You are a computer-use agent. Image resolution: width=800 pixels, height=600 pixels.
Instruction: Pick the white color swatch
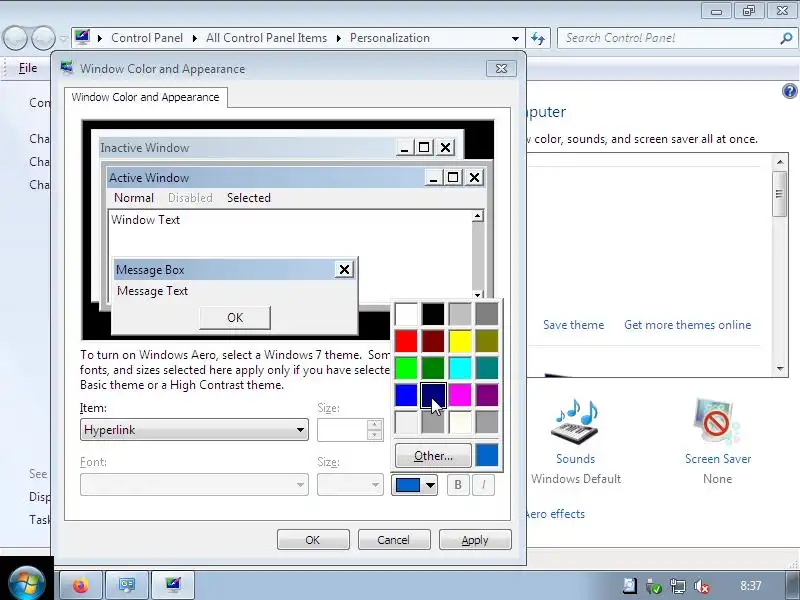[x=406, y=314]
